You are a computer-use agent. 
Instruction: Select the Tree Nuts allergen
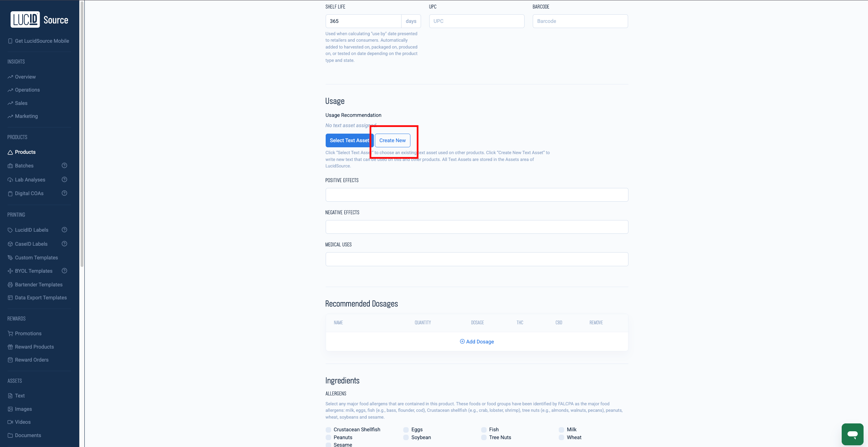pos(484,437)
